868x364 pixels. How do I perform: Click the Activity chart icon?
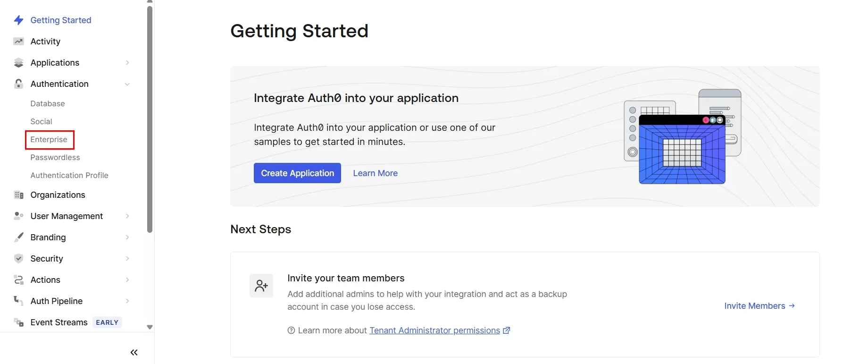[x=18, y=42]
